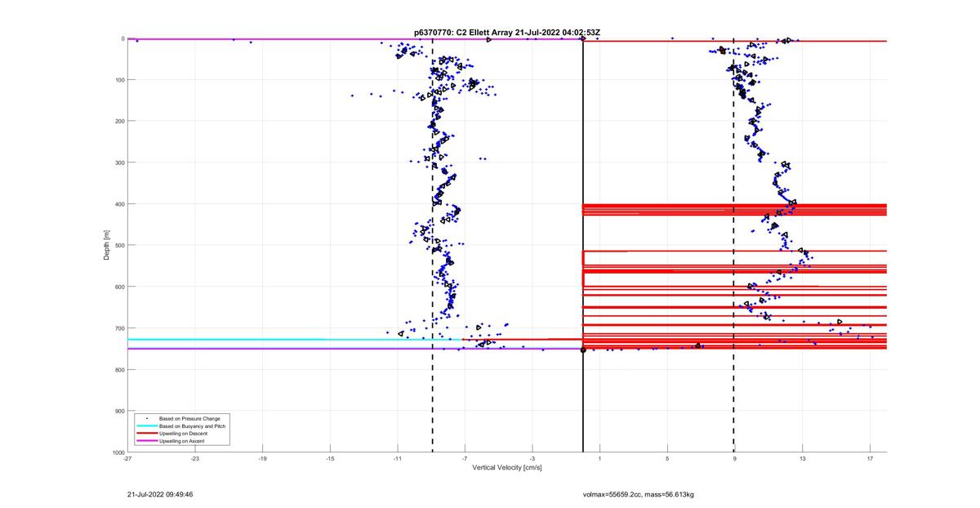Click the "0" depth tick label
Image resolution: width=980 pixels, height=508 pixels.
tap(122, 38)
